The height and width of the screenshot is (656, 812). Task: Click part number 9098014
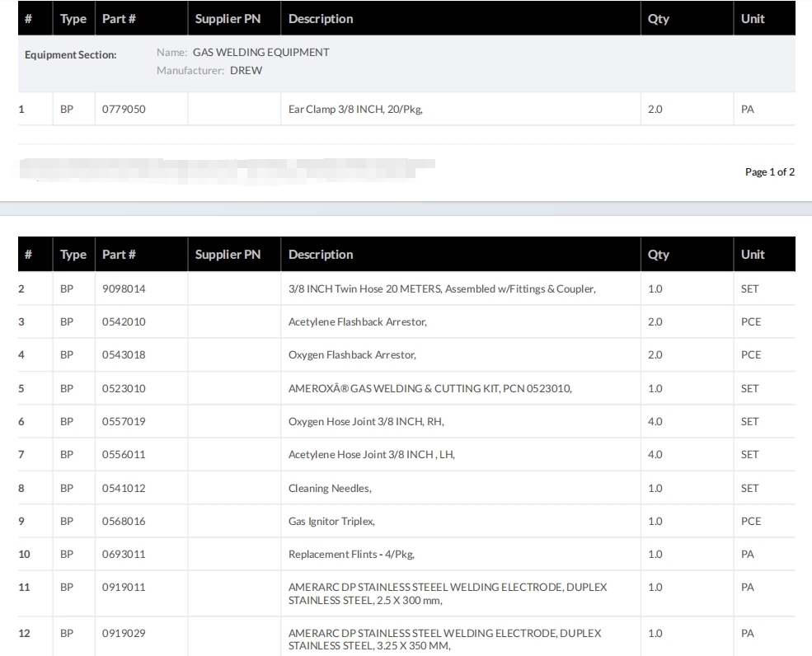tap(124, 289)
